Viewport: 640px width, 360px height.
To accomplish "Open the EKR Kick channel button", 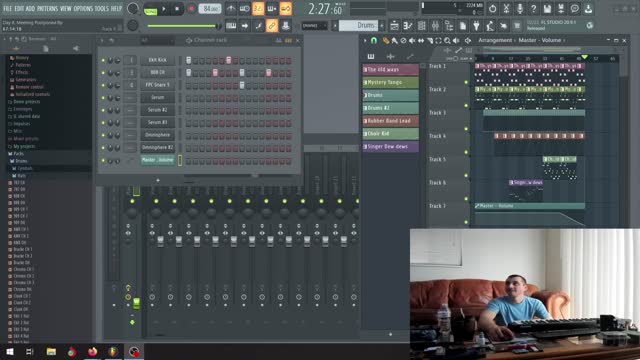I will click(158, 60).
